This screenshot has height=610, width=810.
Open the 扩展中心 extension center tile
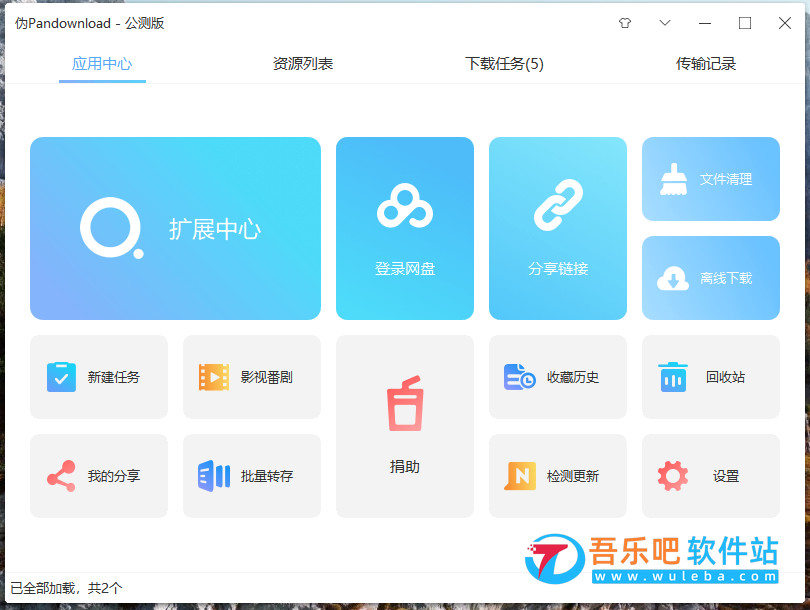click(175, 228)
